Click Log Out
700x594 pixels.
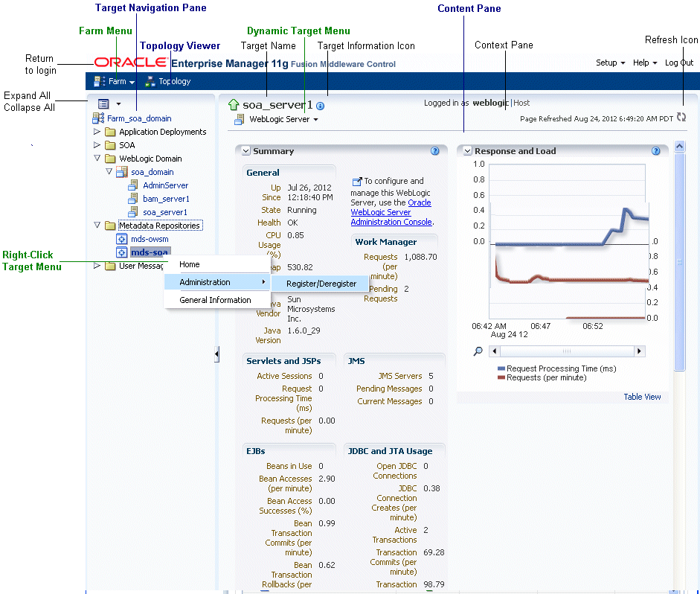tap(679, 63)
